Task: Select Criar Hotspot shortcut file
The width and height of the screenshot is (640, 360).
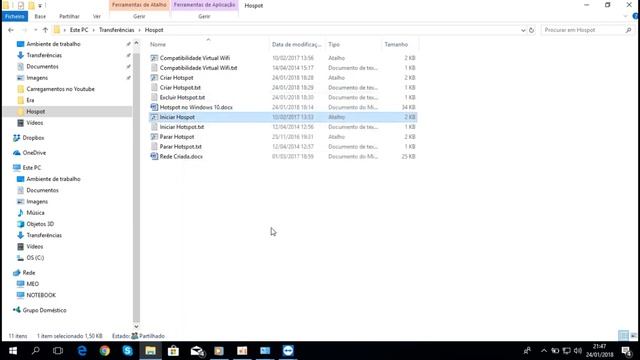Action: pyautogui.click(x=176, y=78)
